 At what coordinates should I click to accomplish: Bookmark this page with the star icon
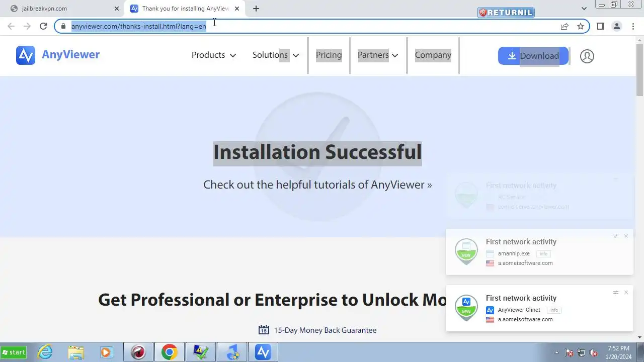click(x=581, y=26)
